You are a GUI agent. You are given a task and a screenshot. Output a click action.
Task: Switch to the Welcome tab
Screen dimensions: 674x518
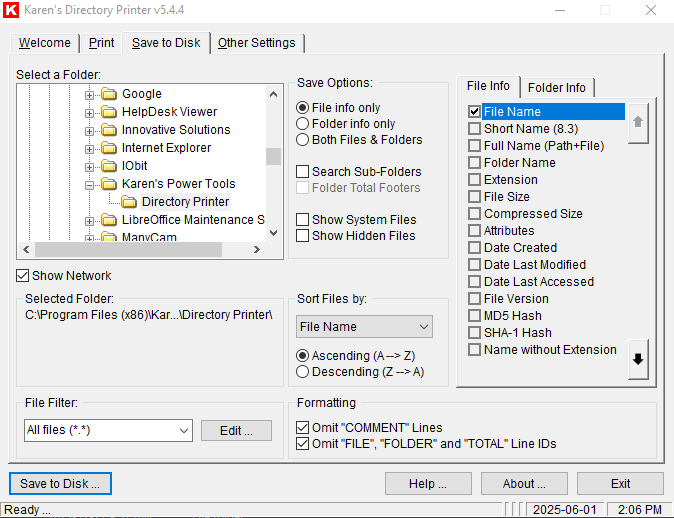[45, 43]
